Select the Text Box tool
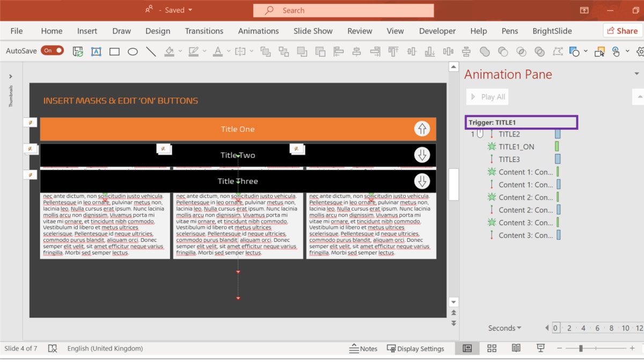This screenshot has height=362, width=644. tap(96, 51)
